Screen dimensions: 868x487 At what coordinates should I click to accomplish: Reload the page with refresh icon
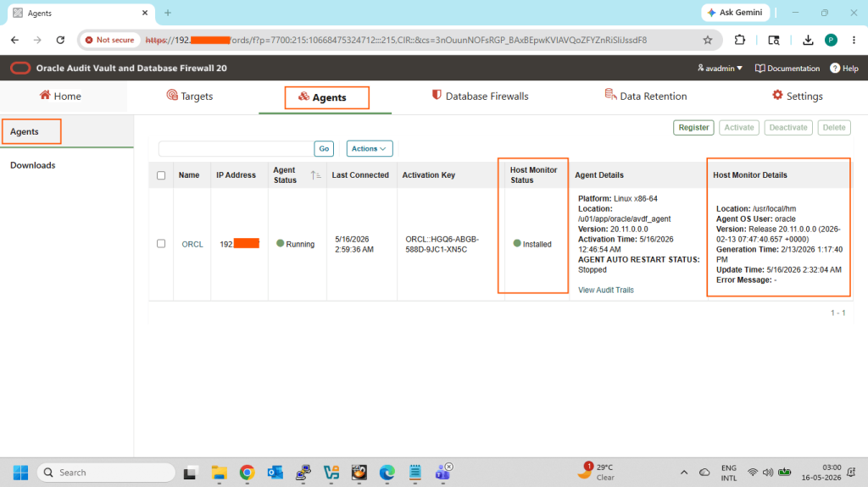click(60, 40)
